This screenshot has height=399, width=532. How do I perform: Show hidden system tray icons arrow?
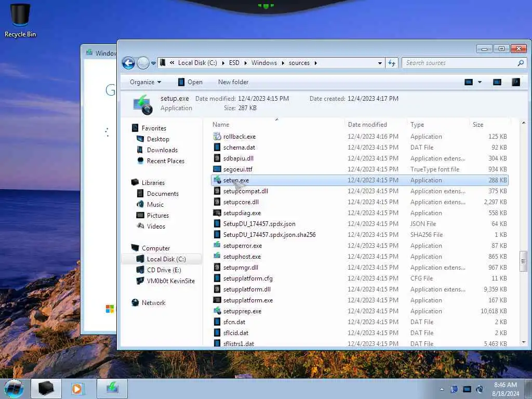click(442, 389)
